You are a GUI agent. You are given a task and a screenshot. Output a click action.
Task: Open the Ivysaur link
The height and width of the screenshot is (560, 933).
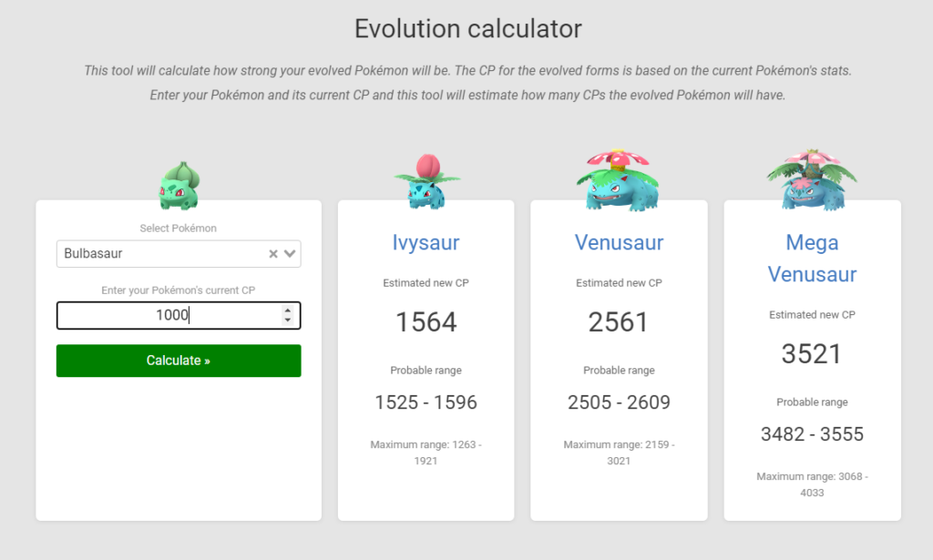(x=426, y=242)
